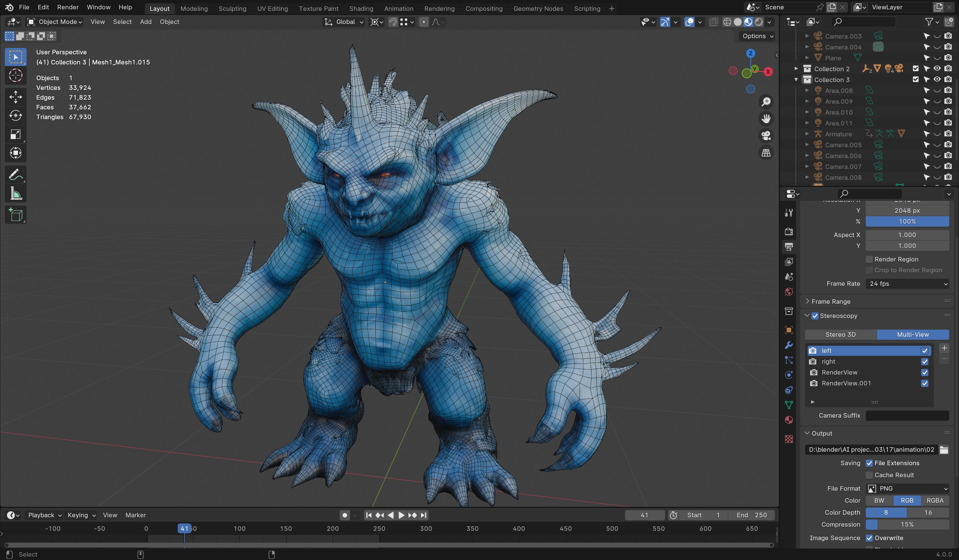The height and width of the screenshot is (560, 959).
Task: Click the output folder browse icon
Action: tap(944, 449)
